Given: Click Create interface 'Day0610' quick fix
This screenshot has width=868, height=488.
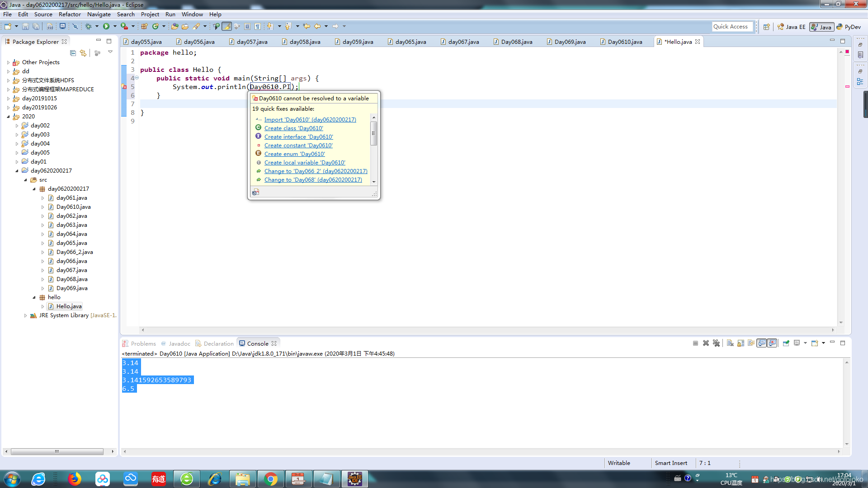Looking at the screenshot, I should click(298, 137).
